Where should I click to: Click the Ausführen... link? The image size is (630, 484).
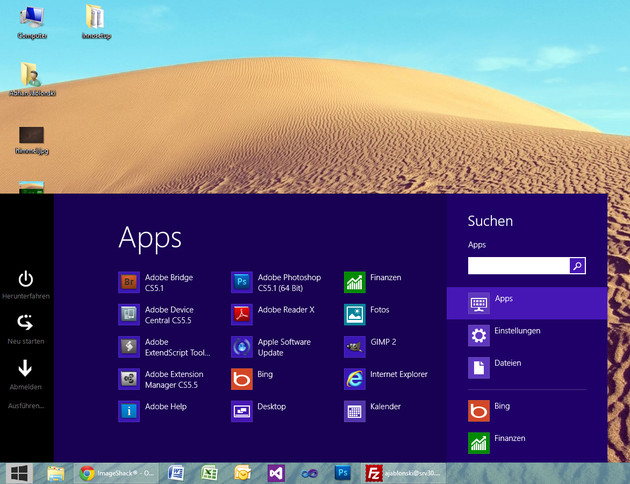[26, 406]
